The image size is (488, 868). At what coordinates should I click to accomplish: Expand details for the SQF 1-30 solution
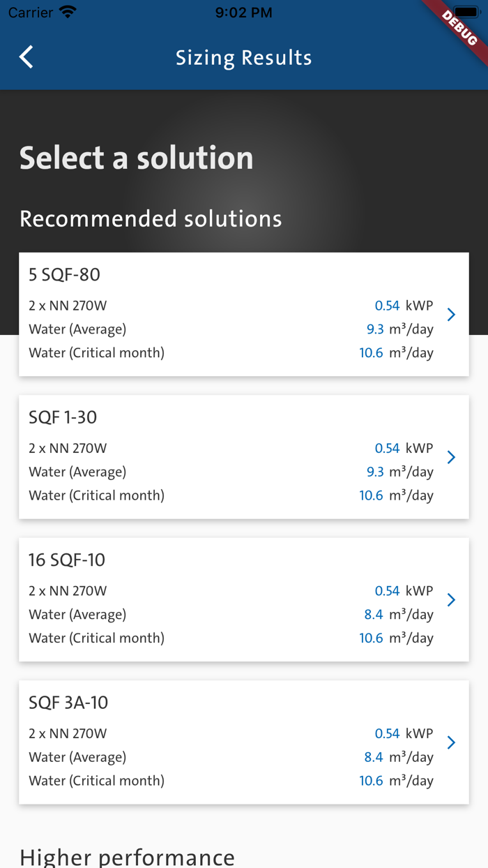(x=244, y=456)
